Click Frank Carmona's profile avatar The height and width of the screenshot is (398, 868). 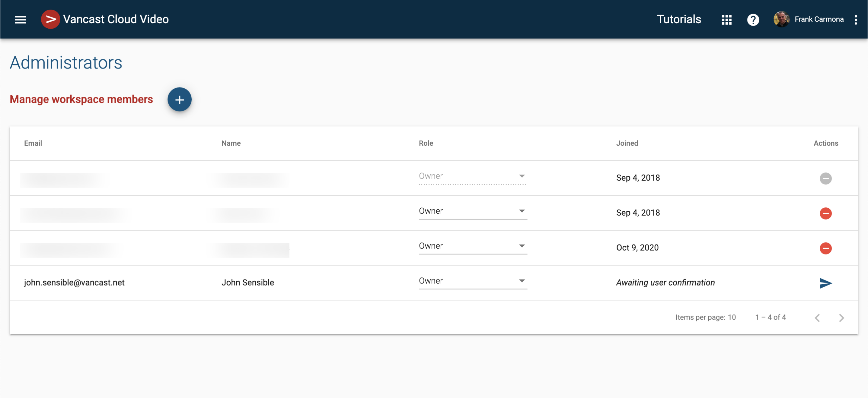point(781,19)
